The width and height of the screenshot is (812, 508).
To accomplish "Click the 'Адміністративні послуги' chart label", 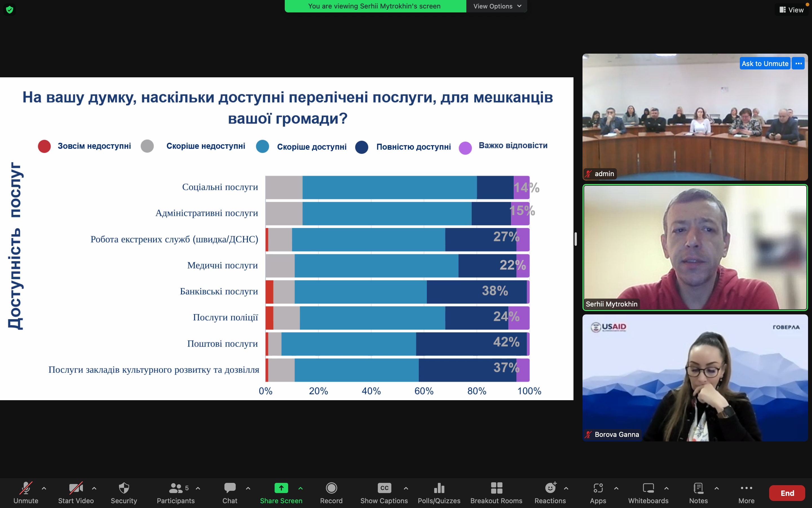I will 207,213.
